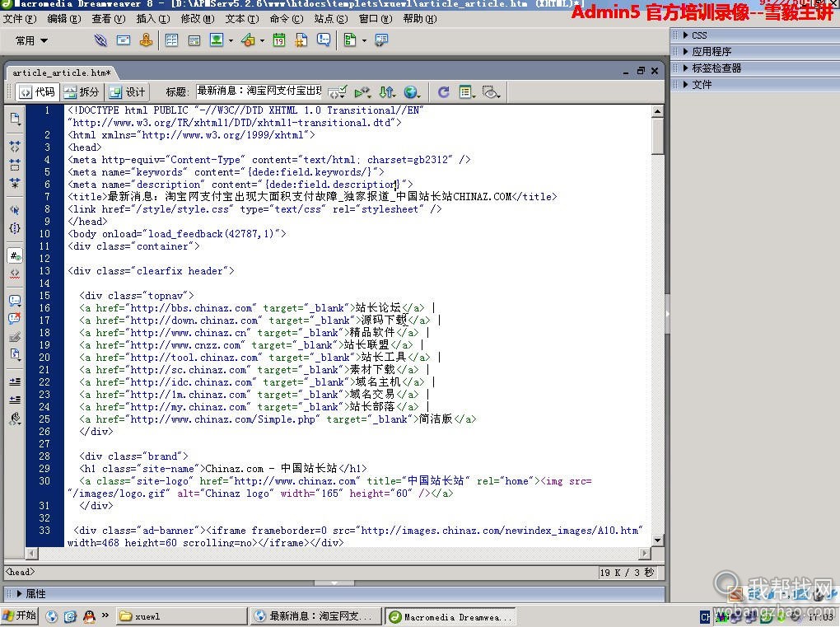
Task: Open the xuewl folder taskbar button
Action: click(181, 616)
